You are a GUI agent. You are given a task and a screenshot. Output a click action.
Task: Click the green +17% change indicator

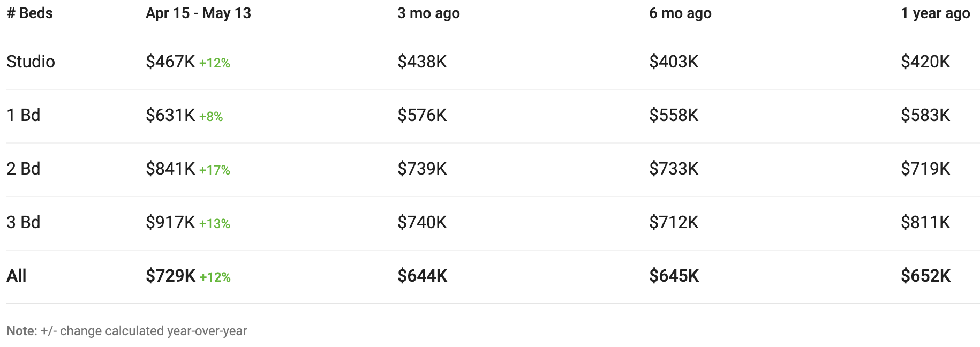pos(215,170)
